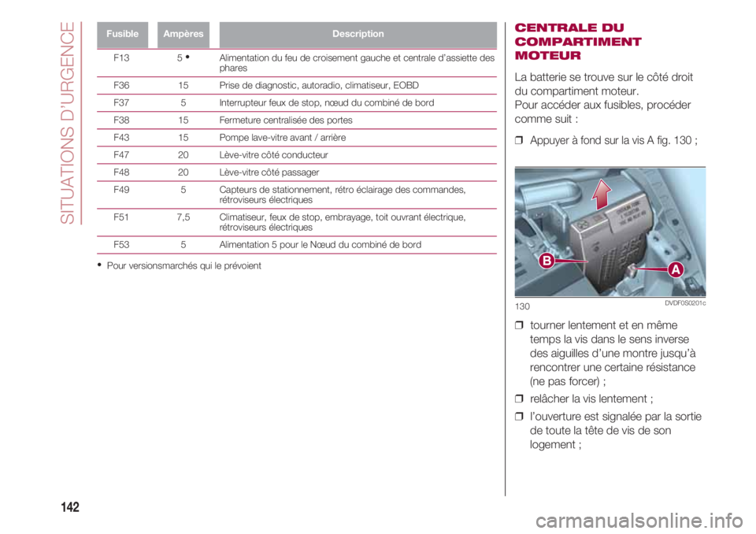Select fuse F13 cell

(121, 57)
